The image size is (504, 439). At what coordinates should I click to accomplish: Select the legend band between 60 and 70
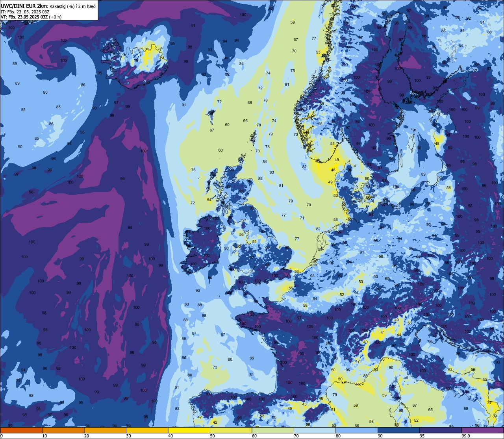(x=273, y=430)
